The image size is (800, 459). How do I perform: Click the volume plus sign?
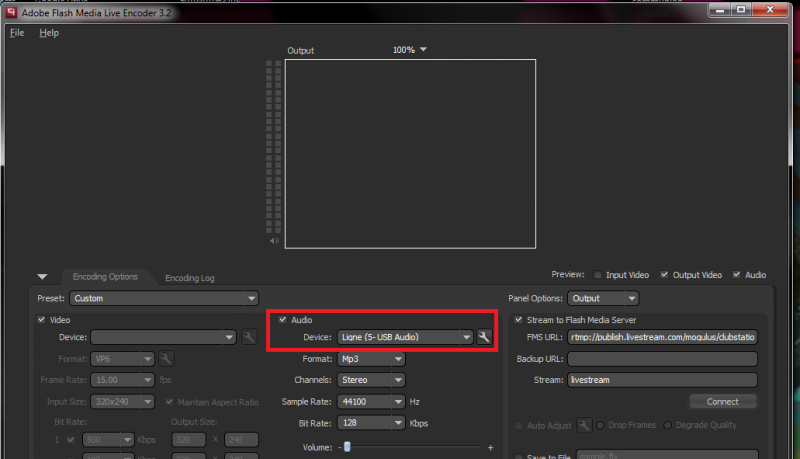490,447
